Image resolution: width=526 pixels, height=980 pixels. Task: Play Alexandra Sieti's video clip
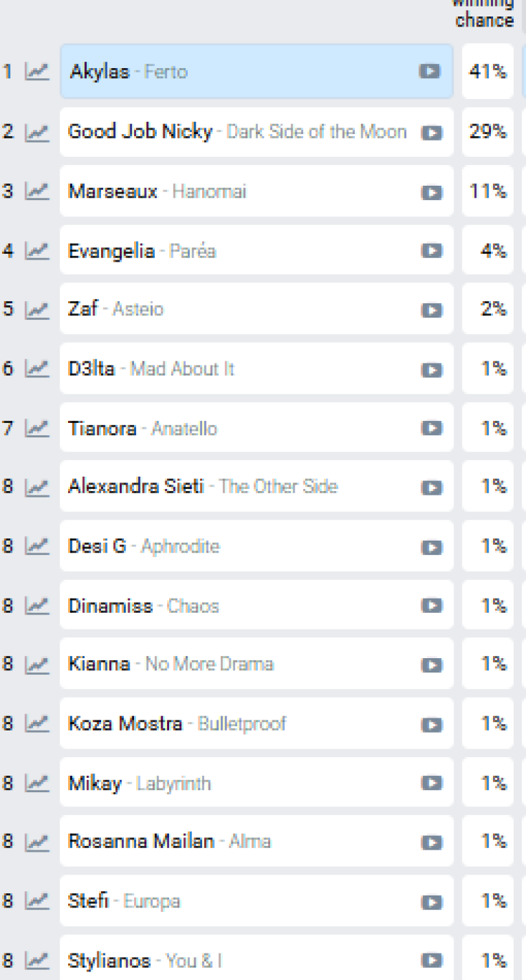pyautogui.click(x=431, y=487)
